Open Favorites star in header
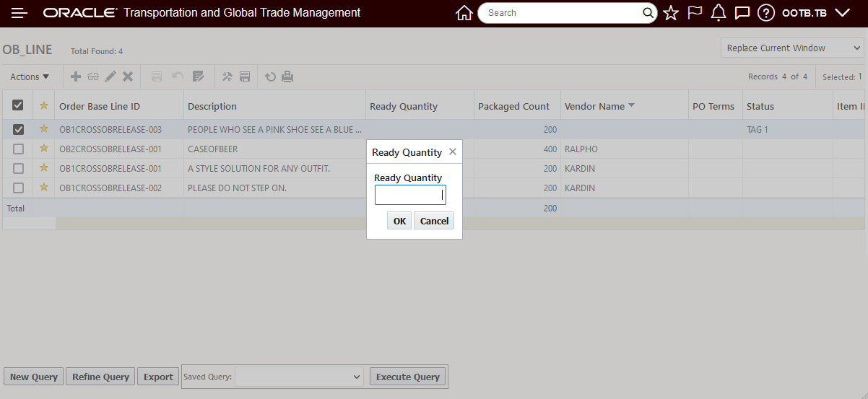Image resolution: width=868 pixels, height=399 pixels. [x=671, y=13]
